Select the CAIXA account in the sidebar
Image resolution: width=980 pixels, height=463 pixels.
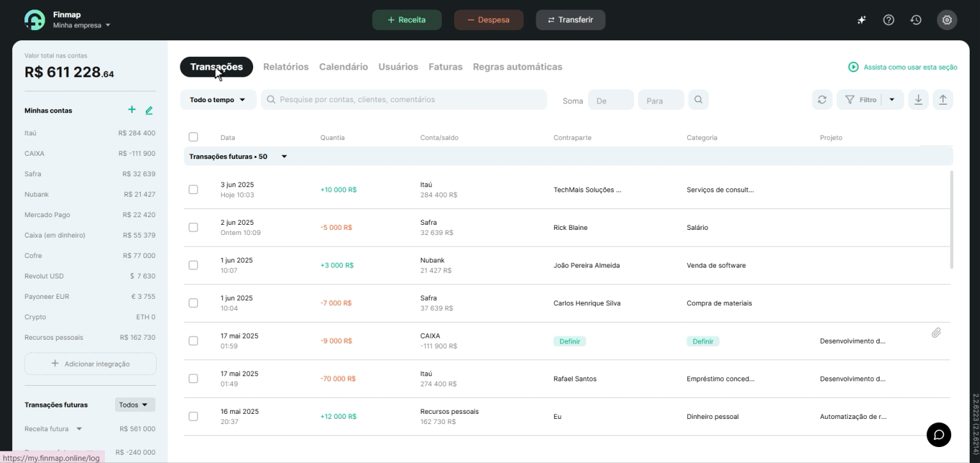(x=90, y=154)
